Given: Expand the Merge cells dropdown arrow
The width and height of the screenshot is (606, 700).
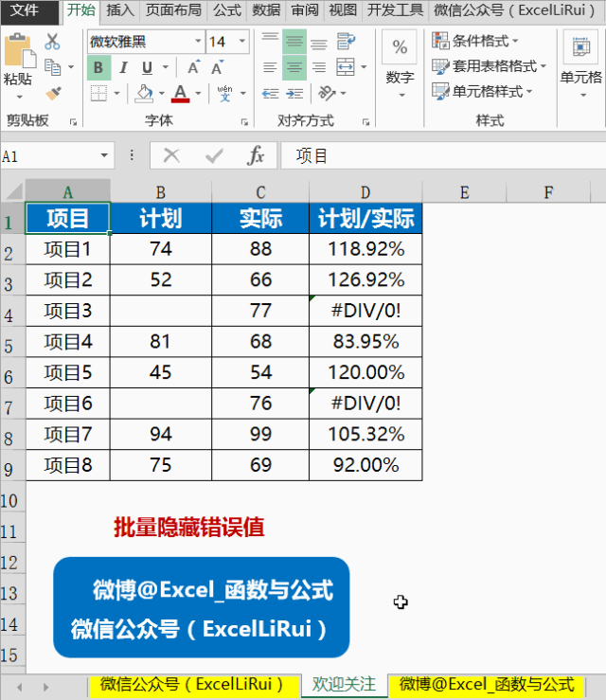Looking at the screenshot, I should (x=364, y=67).
